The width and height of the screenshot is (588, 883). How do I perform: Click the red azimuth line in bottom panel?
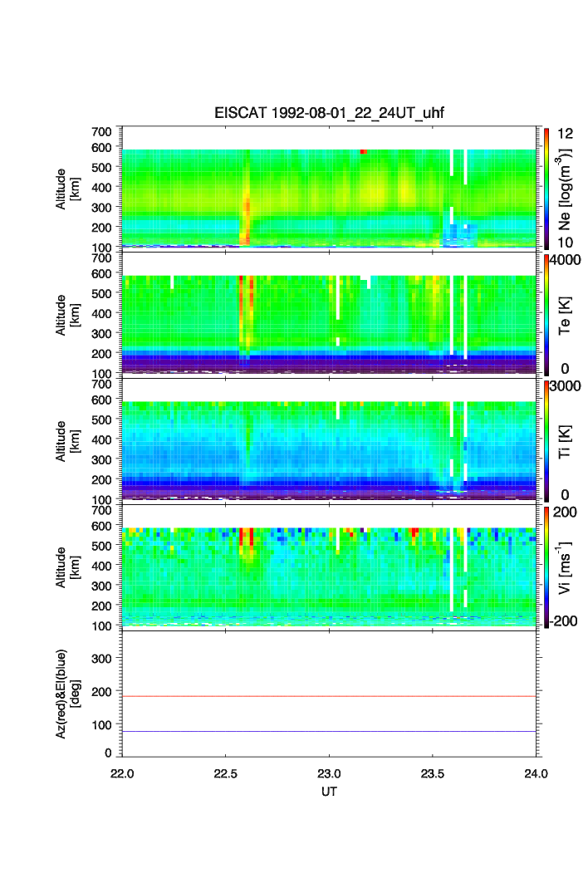(329, 697)
